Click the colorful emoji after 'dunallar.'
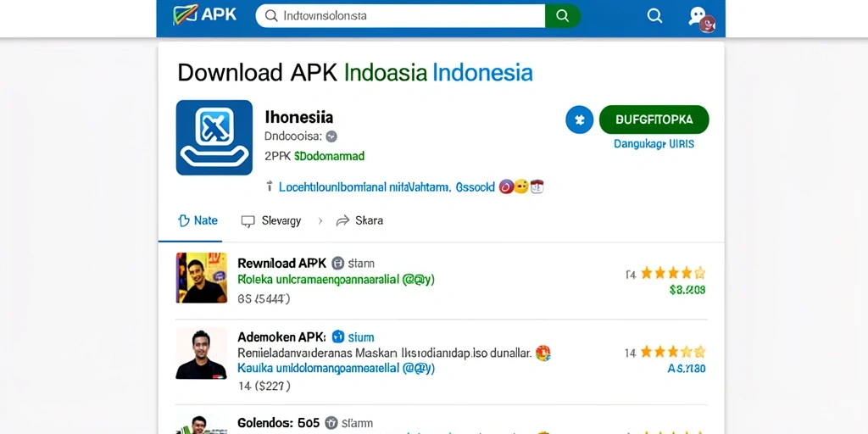Viewport: 868px width, 434px height. click(x=543, y=353)
